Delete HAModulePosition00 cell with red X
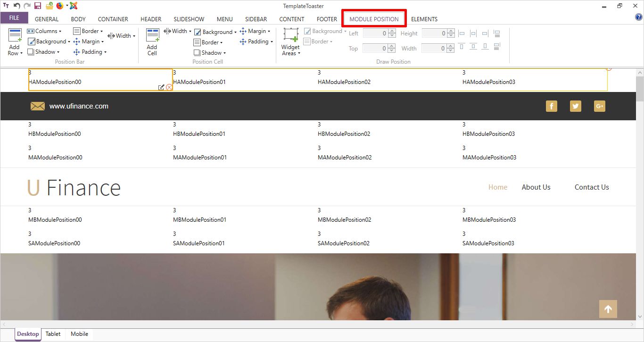 pos(169,87)
